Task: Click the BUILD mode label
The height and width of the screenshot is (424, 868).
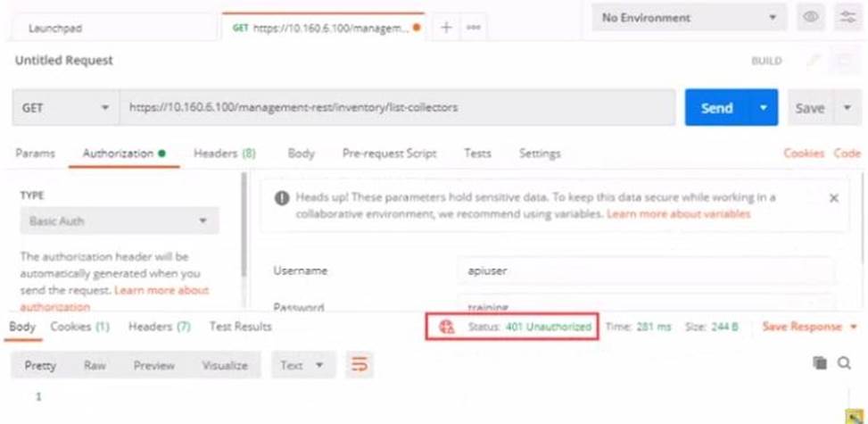Action: tap(766, 61)
